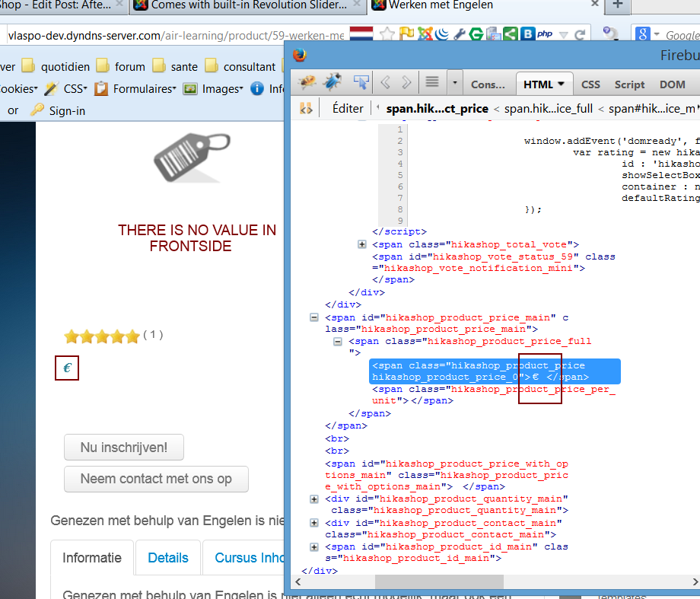Screen dimensions: 700x599
Task: Select span.hik...ct_price breadcrumb
Action: [437, 109]
